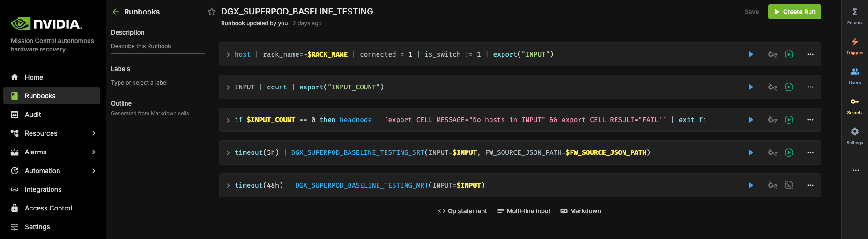Click the Create Run button
Viewport: 868px width, 239px height.
click(794, 12)
